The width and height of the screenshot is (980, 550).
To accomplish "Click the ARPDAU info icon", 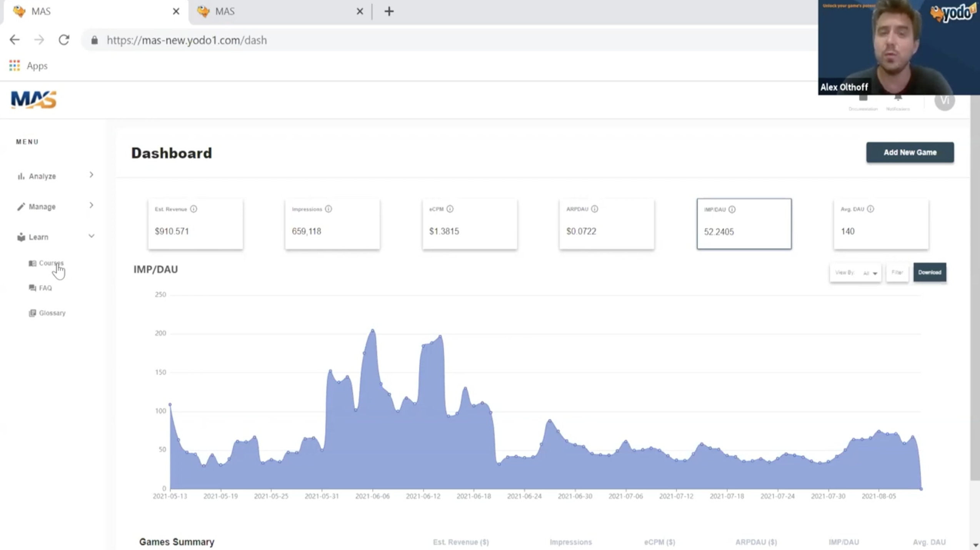I will coord(595,209).
